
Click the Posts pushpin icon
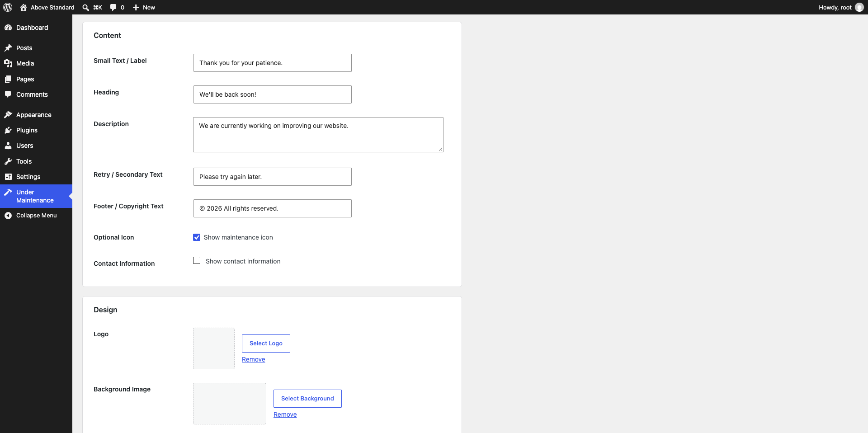[8, 48]
